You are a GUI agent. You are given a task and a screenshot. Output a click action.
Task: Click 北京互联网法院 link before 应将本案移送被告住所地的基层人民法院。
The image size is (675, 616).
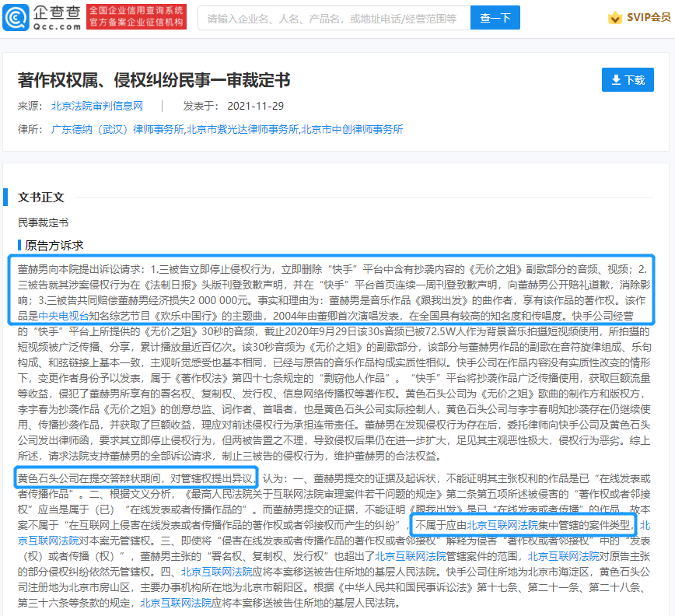[176, 603]
